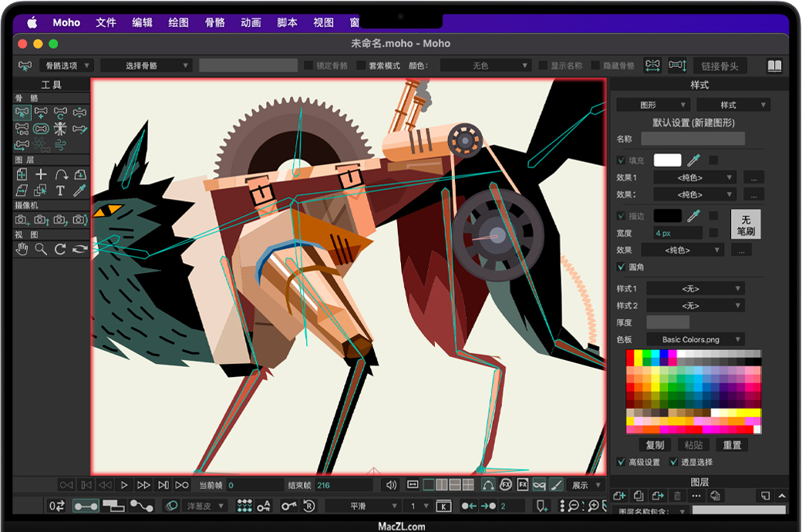Click the timeline play button
This screenshot has width=802, height=532.
[124, 485]
